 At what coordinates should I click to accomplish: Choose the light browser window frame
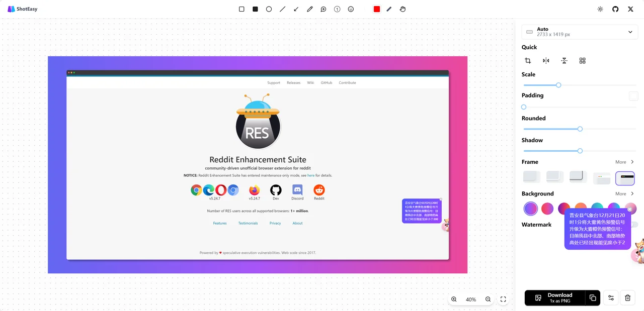(x=602, y=178)
